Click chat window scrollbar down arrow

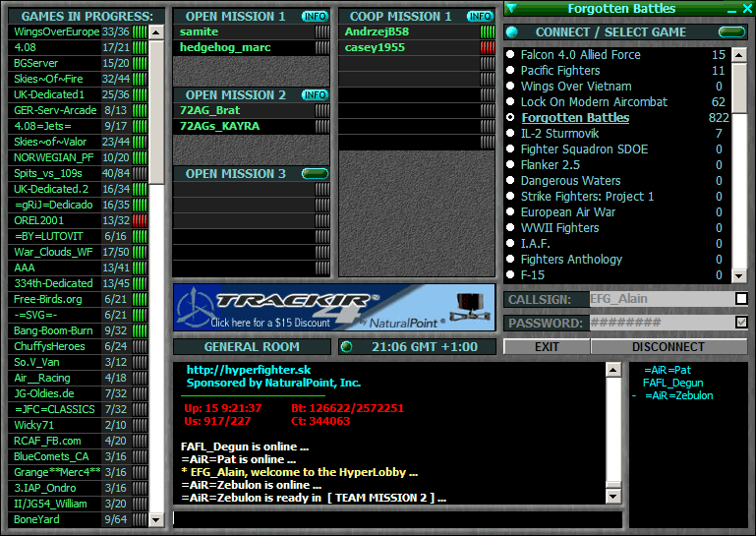613,497
